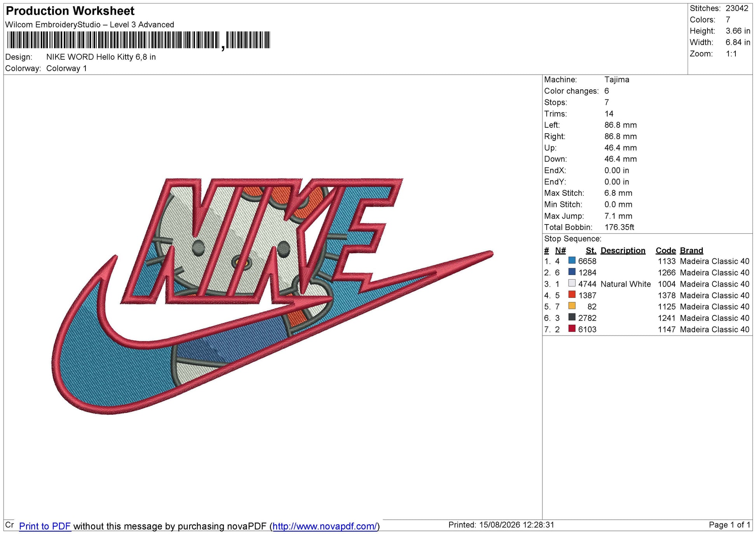Select the Natural White thread swatch

tap(572, 283)
